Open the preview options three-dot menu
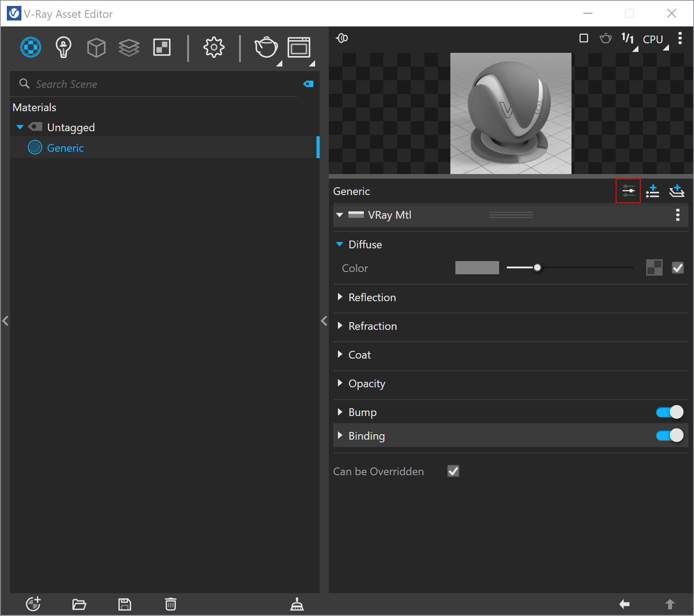The height and width of the screenshot is (616, 694). tap(680, 38)
